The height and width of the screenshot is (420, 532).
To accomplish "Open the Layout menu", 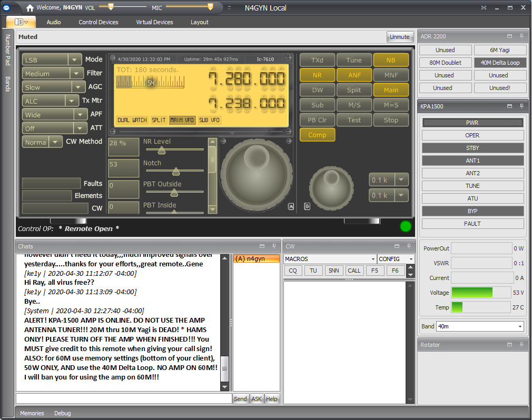I will (x=200, y=22).
